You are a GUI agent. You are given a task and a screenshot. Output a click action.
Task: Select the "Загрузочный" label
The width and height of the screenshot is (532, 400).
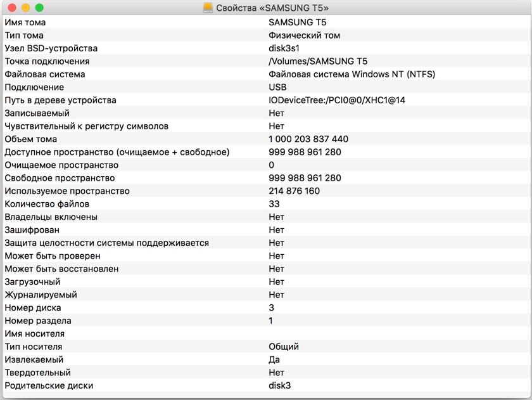32,282
